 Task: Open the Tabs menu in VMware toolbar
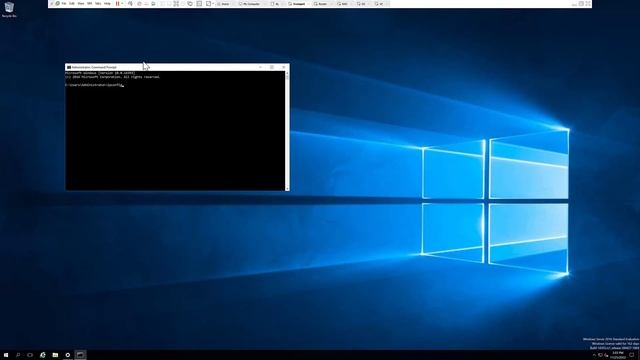pos(98,4)
